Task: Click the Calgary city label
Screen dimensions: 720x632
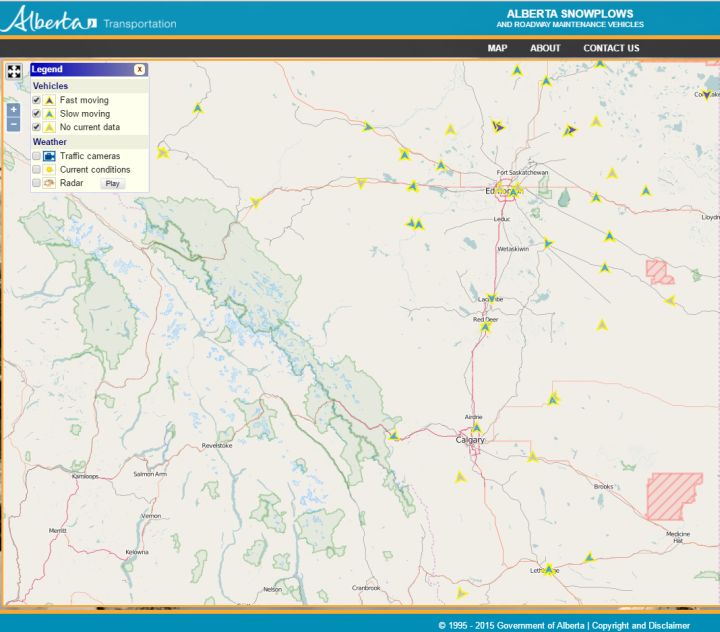Action: point(470,440)
